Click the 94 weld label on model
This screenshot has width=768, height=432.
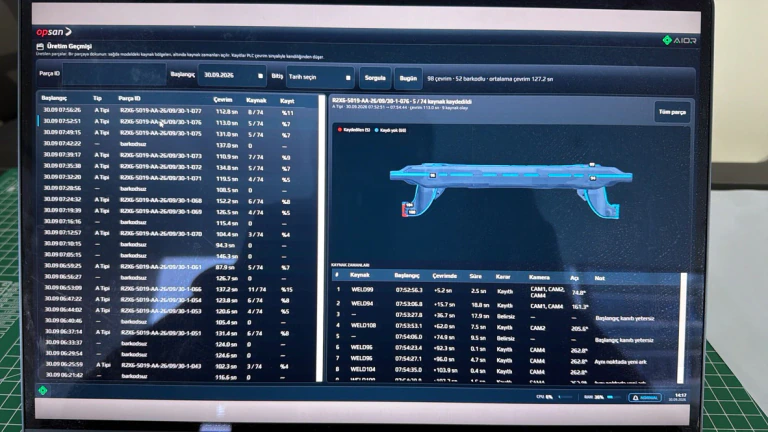click(x=593, y=178)
